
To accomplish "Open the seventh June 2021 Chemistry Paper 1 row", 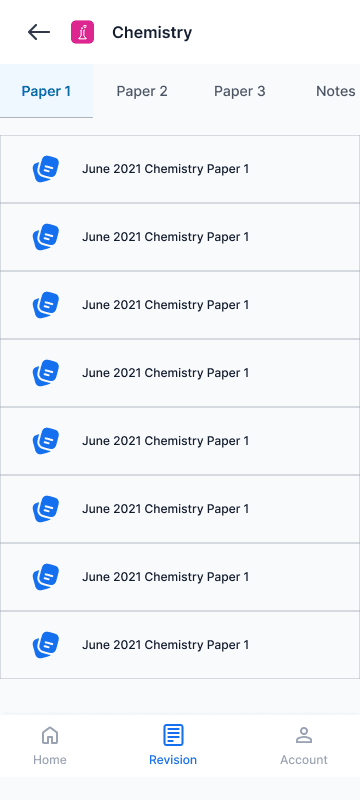I will (x=180, y=577).
